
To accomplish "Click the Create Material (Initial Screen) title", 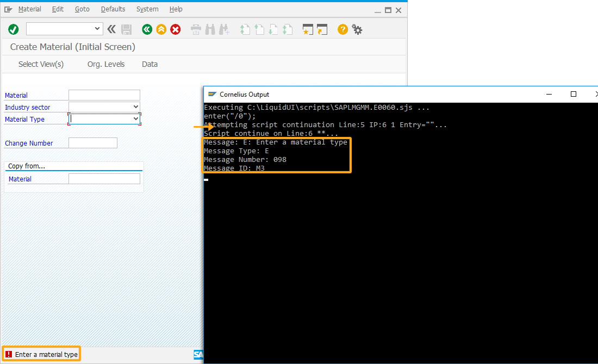I will click(x=72, y=47).
